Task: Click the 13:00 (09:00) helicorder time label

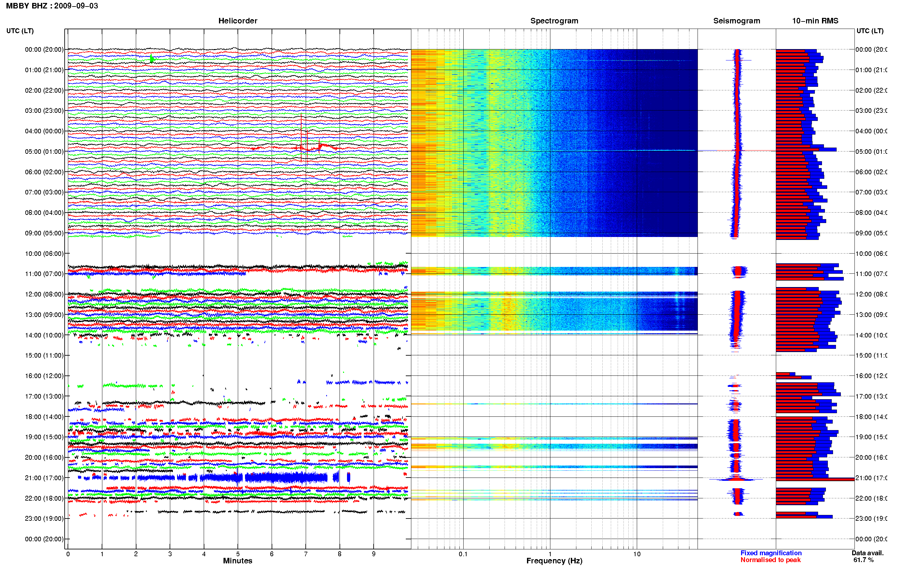Action: pos(44,315)
